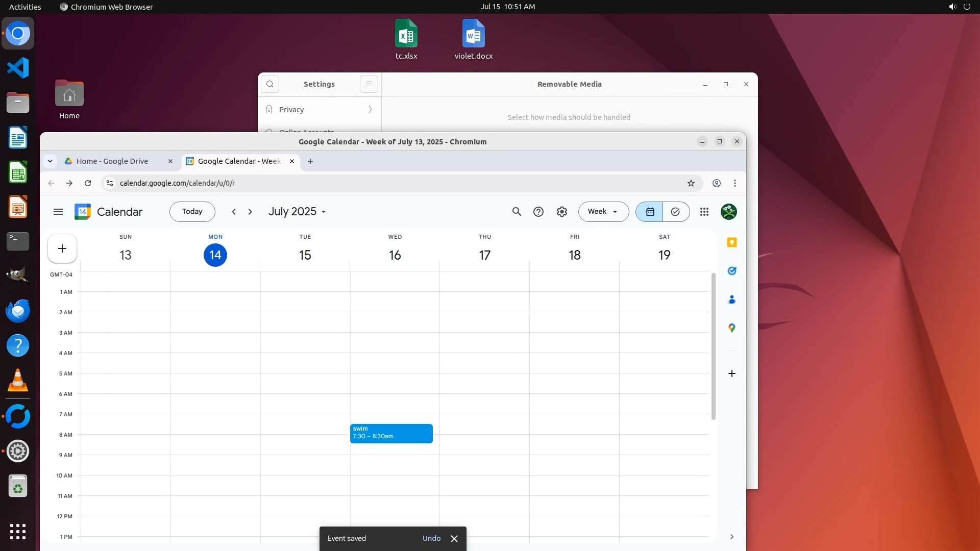Open Google Keep side panel
Image resolution: width=980 pixels, height=551 pixels.
click(x=731, y=243)
